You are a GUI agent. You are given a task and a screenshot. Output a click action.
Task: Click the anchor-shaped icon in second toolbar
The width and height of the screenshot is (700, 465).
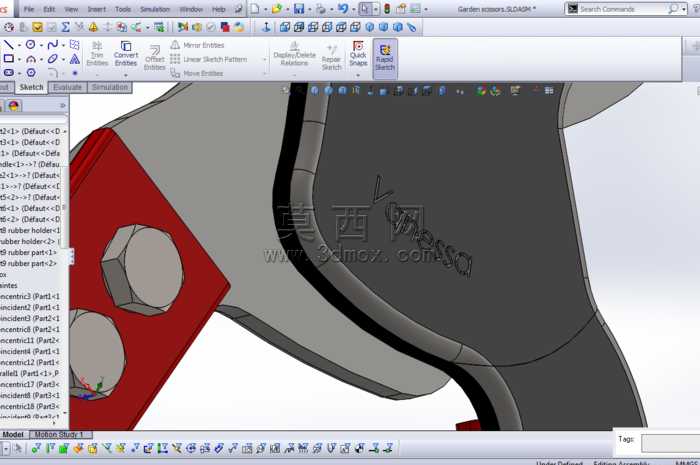pos(266,27)
